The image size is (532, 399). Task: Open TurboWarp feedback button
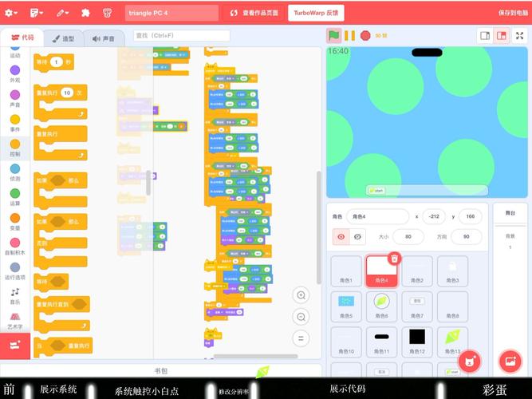[316, 13]
